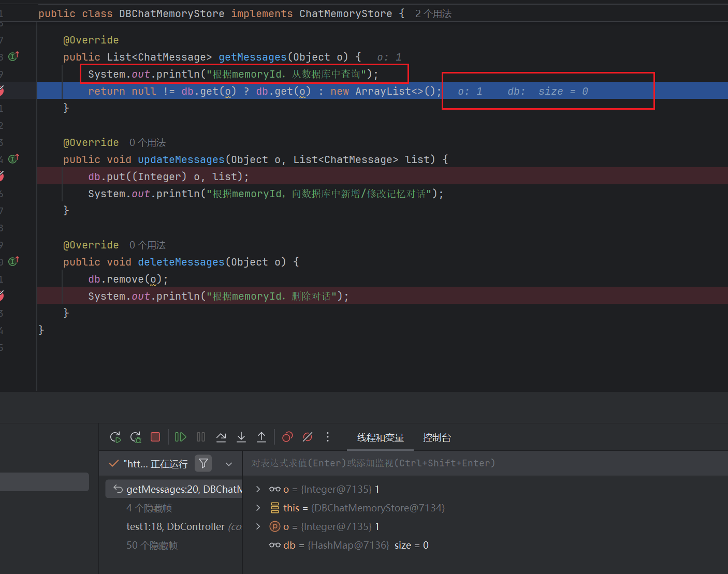The height and width of the screenshot is (574, 728).
Task: Resume program with green play icon
Action: [x=180, y=437]
